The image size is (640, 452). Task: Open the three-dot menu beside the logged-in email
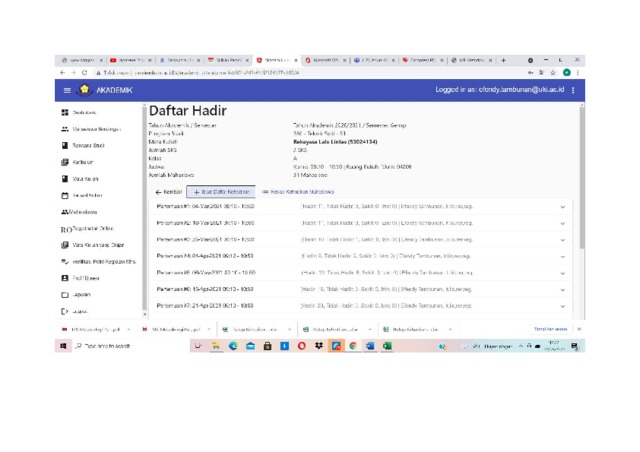tap(574, 90)
